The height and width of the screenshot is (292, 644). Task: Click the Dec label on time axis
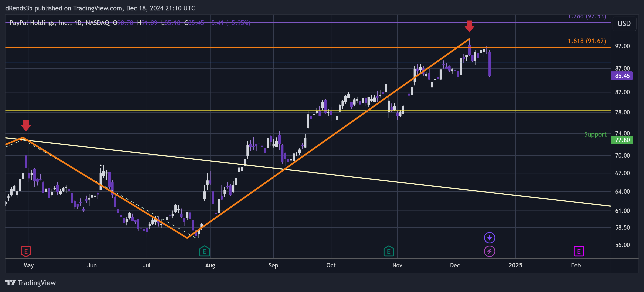coord(455,265)
